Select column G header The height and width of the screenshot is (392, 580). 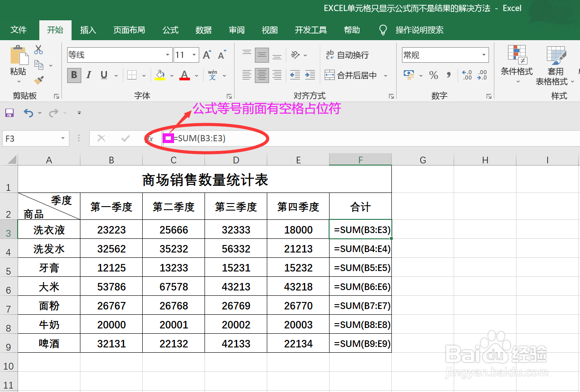(423, 160)
